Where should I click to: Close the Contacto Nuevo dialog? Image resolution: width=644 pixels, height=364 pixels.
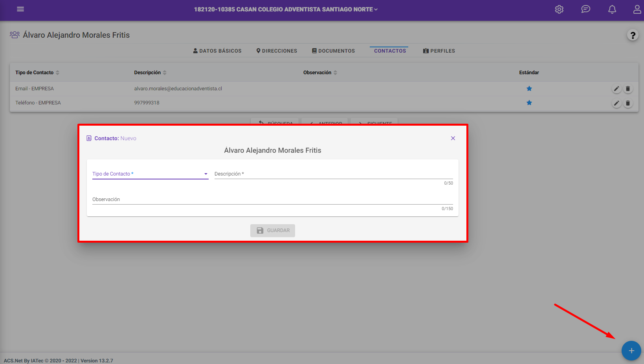coord(453,138)
